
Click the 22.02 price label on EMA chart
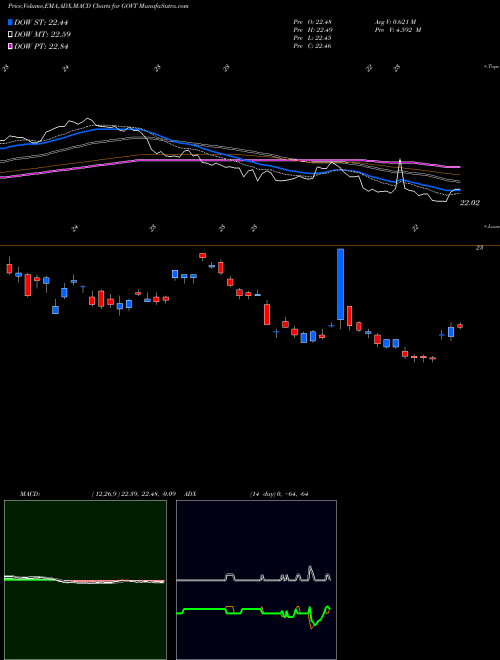[469, 203]
